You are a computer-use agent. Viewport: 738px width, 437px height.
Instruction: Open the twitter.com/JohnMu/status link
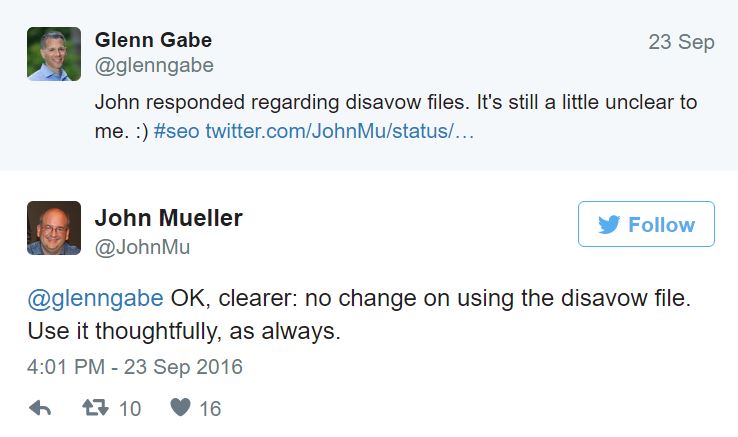pos(339,131)
